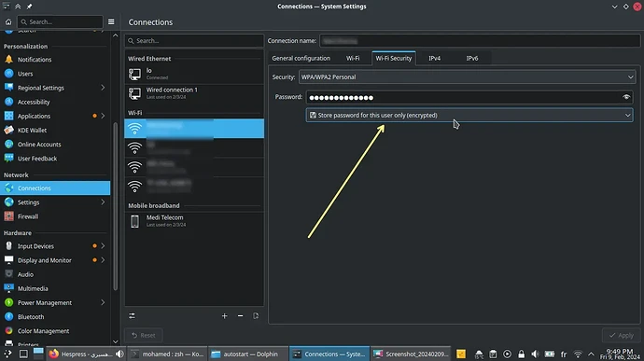Image resolution: width=644 pixels, height=361 pixels.
Task: Open the sidebar hamburger menu
Action: (x=111, y=21)
